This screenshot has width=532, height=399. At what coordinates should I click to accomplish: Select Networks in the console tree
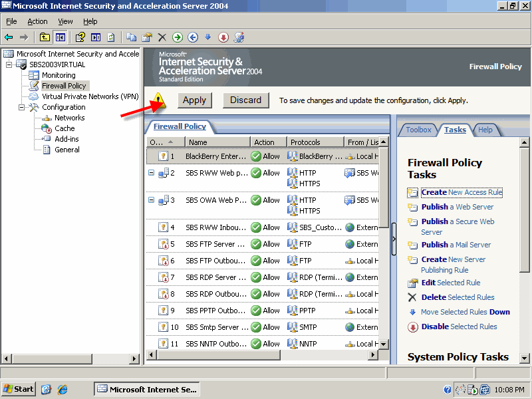(x=70, y=118)
